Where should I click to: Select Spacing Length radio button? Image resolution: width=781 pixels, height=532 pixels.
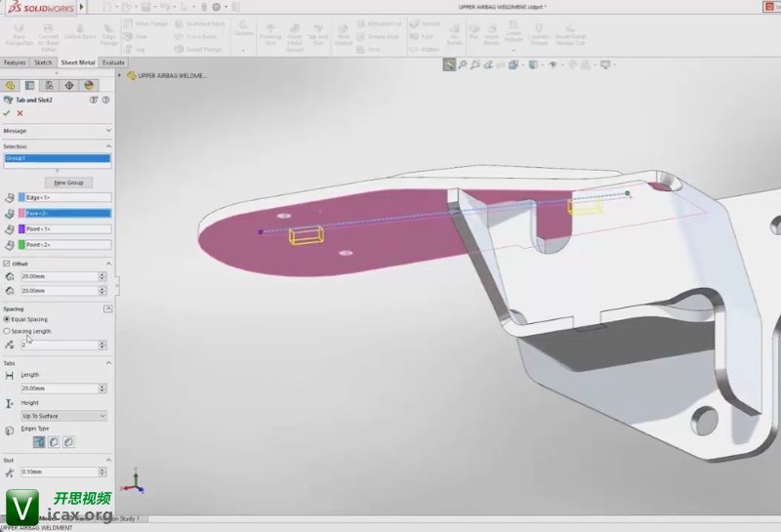(7, 331)
